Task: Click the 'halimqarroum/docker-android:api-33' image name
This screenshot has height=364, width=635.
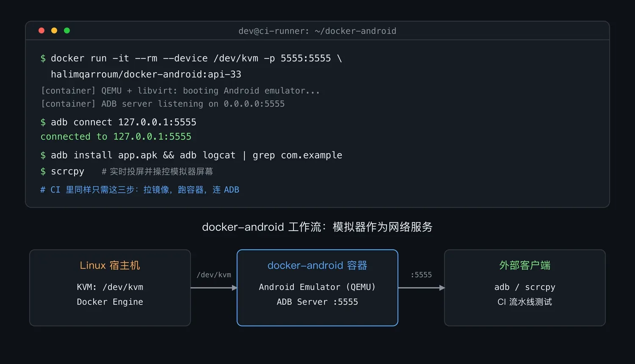Action: click(x=146, y=74)
